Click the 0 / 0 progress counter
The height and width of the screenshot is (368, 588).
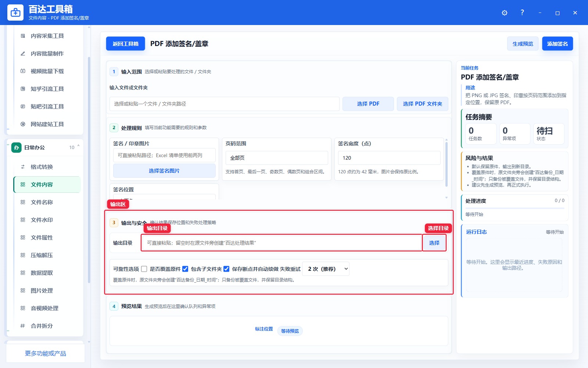[x=559, y=201]
